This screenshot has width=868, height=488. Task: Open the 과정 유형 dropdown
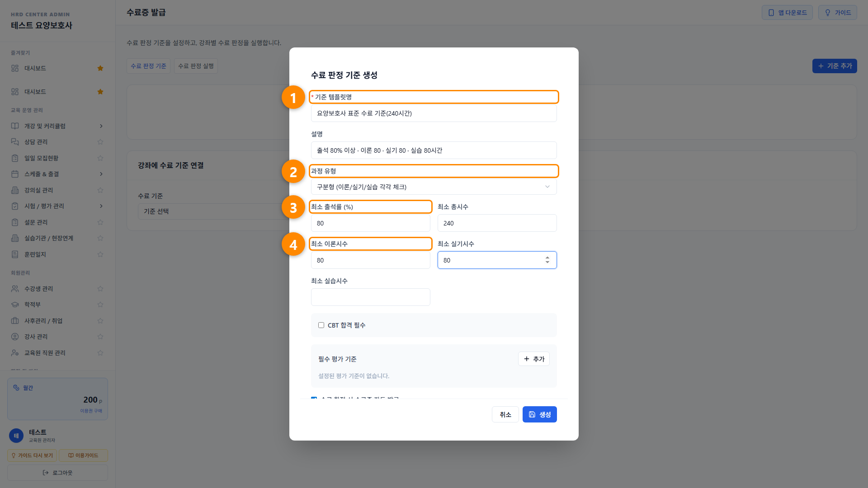(434, 187)
